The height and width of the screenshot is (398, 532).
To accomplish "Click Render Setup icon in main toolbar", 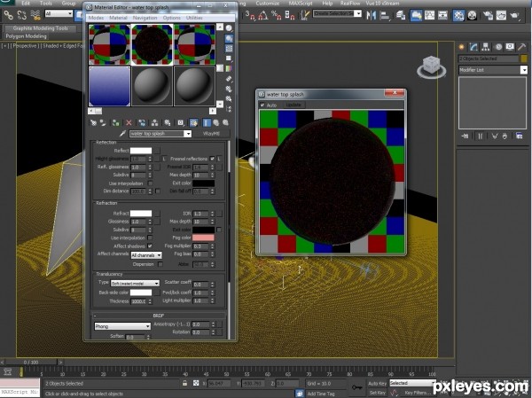I will 488,15.
